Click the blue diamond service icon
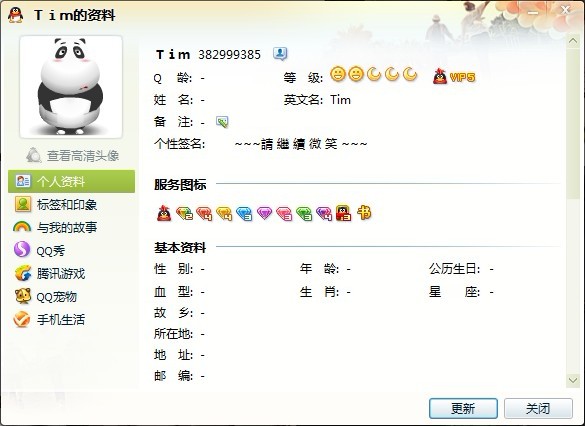 click(244, 214)
